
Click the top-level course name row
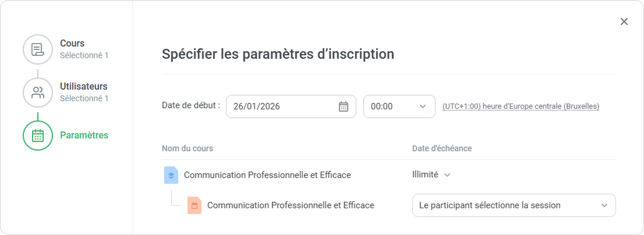click(267, 175)
